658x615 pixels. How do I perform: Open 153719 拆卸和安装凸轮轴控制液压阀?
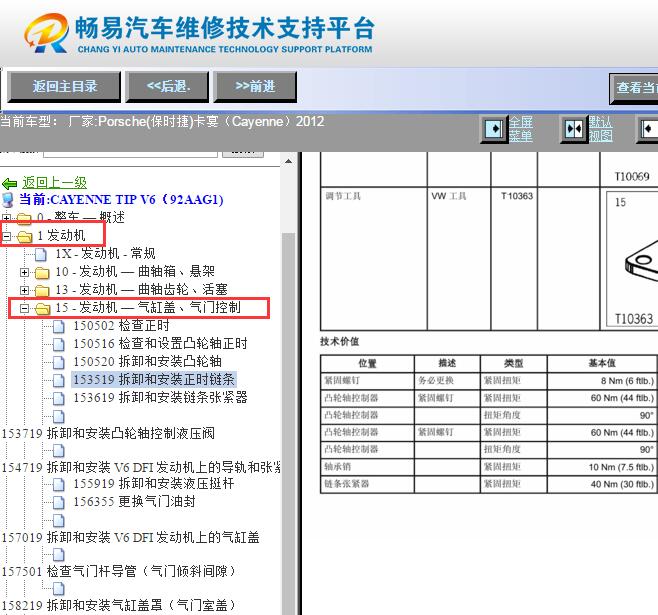108,433
